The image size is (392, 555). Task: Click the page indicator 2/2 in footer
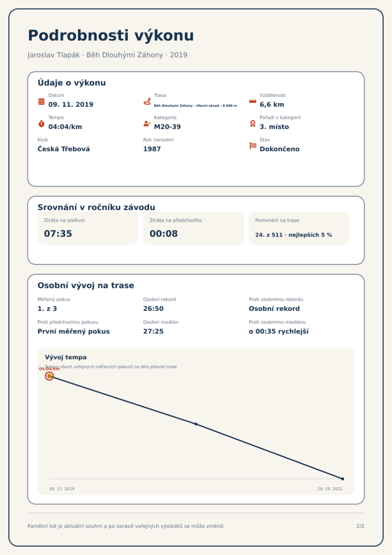(360, 526)
